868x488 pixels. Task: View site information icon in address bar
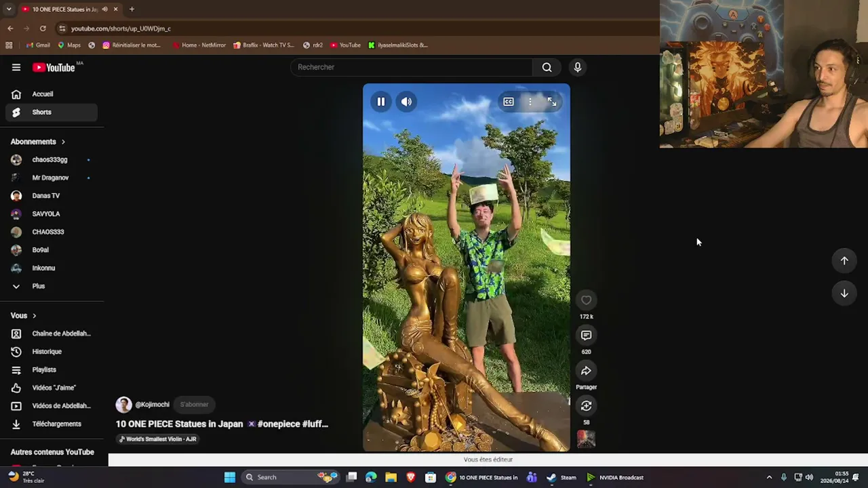tap(62, 28)
